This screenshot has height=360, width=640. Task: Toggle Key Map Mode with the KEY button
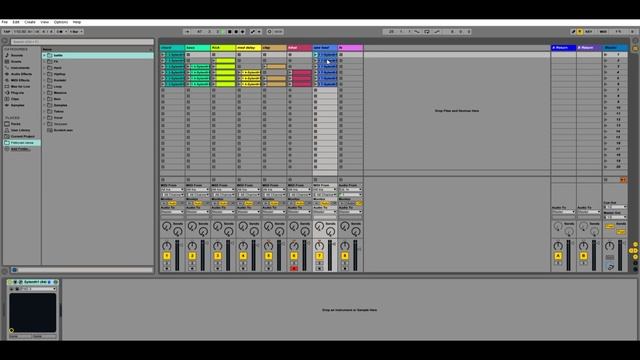(x=589, y=31)
